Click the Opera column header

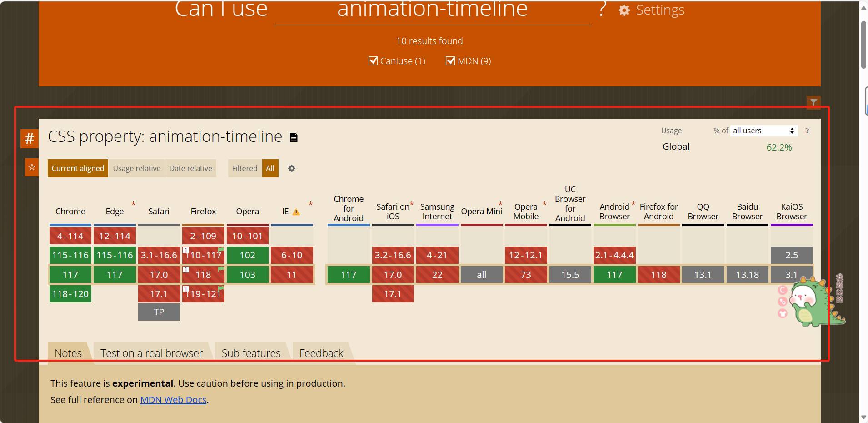(x=247, y=211)
